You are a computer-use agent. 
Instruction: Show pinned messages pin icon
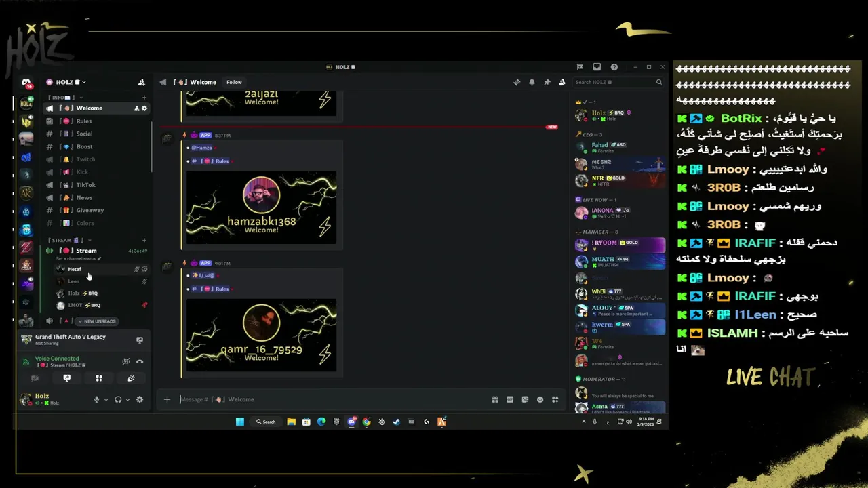tap(547, 82)
